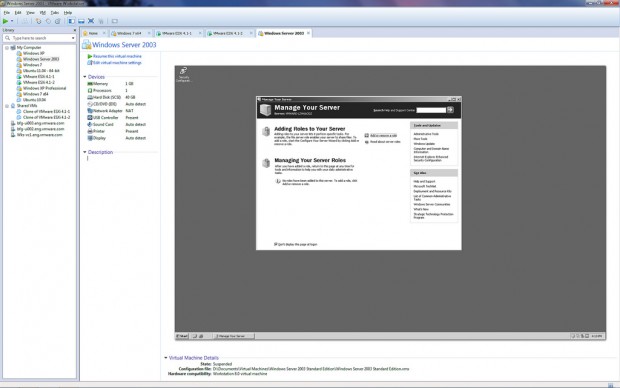The width and height of the screenshot is (620, 388).
Task: Select VMware ESX 4.1-1 in library tree
Action: [38, 76]
